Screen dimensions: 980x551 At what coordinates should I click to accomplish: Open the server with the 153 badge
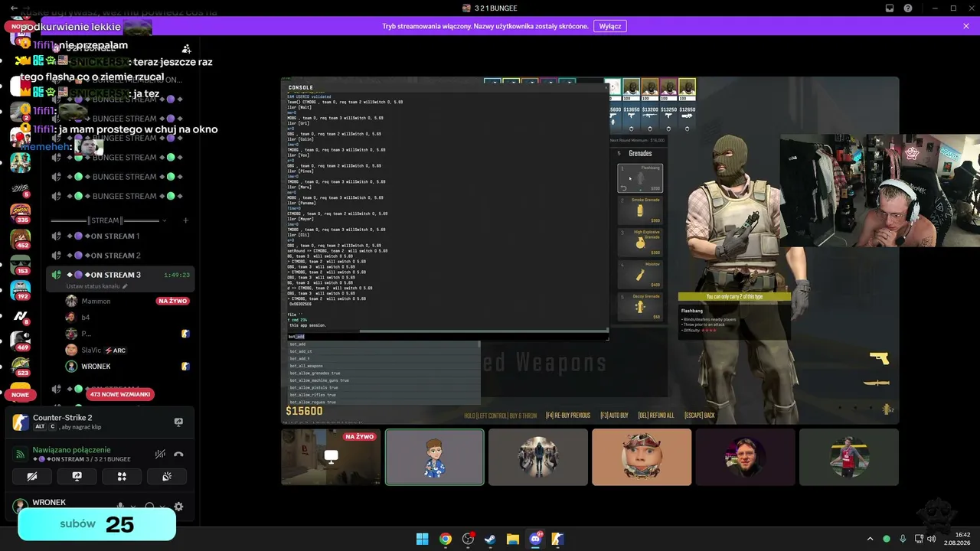click(x=20, y=265)
